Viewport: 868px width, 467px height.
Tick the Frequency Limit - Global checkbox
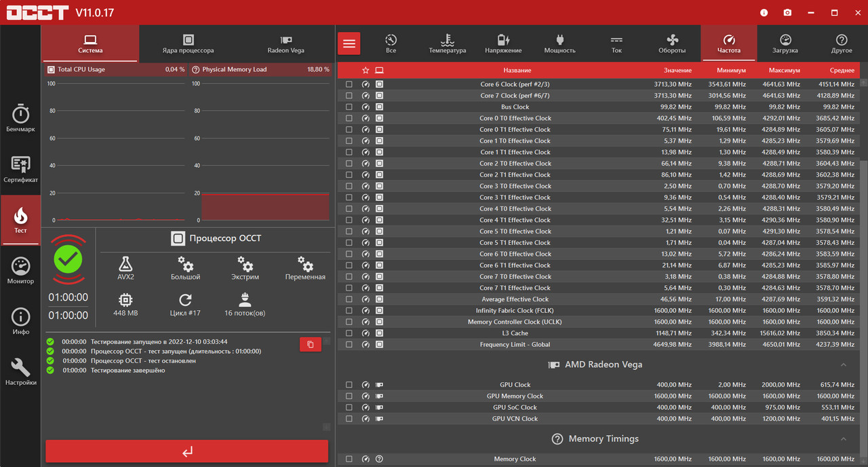click(349, 344)
